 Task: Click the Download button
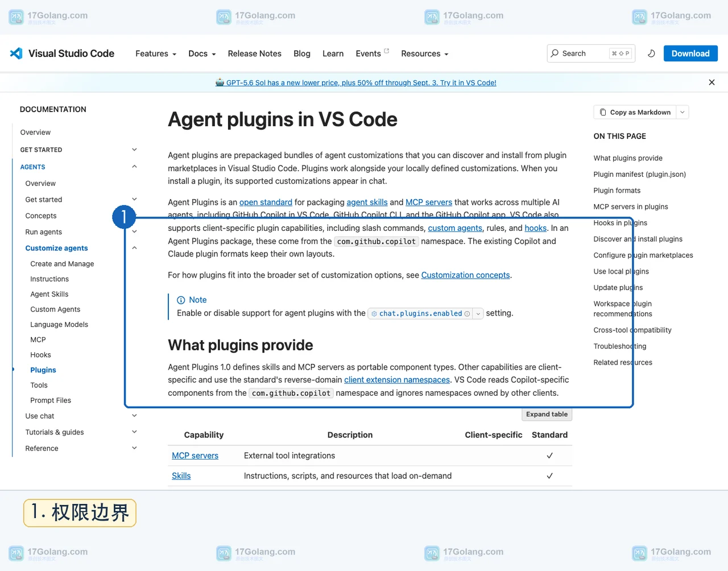coord(690,53)
